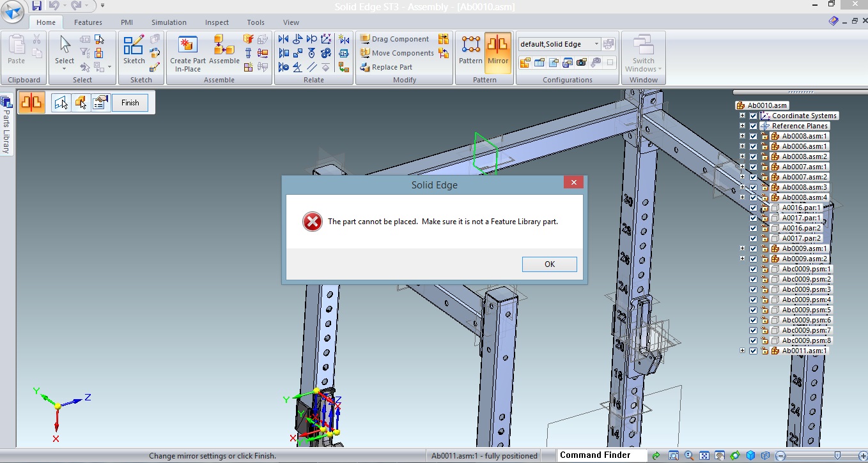
Task: Switch to the Tools tab
Action: click(256, 22)
